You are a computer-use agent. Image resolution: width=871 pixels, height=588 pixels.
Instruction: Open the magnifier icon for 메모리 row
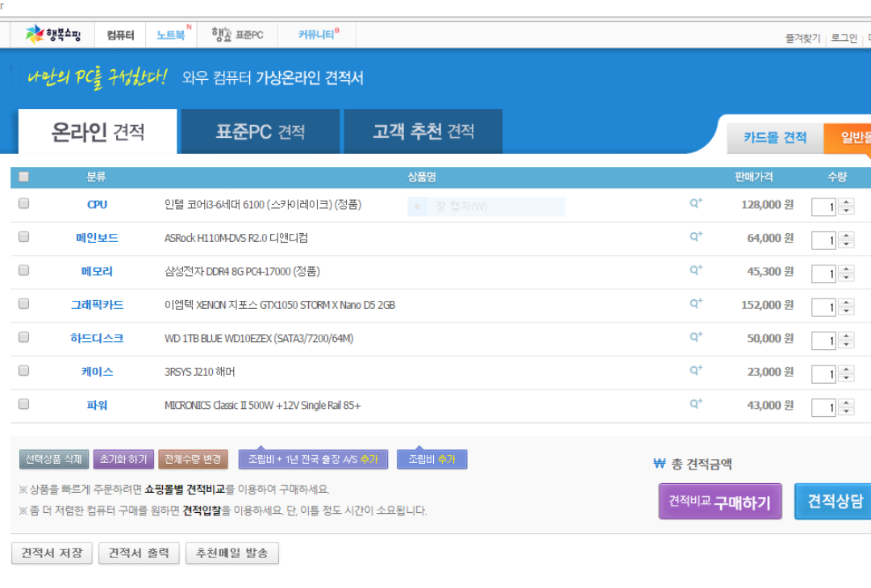(695, 271)
